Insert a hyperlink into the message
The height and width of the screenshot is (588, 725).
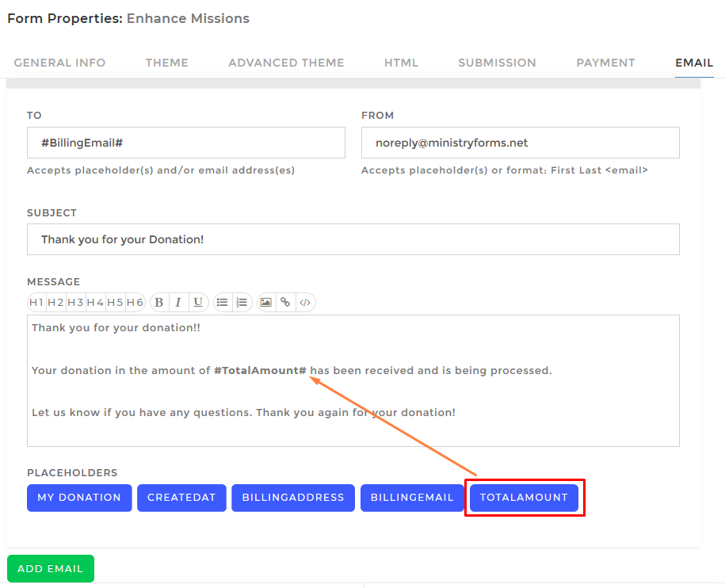click(x=285, y=302)
